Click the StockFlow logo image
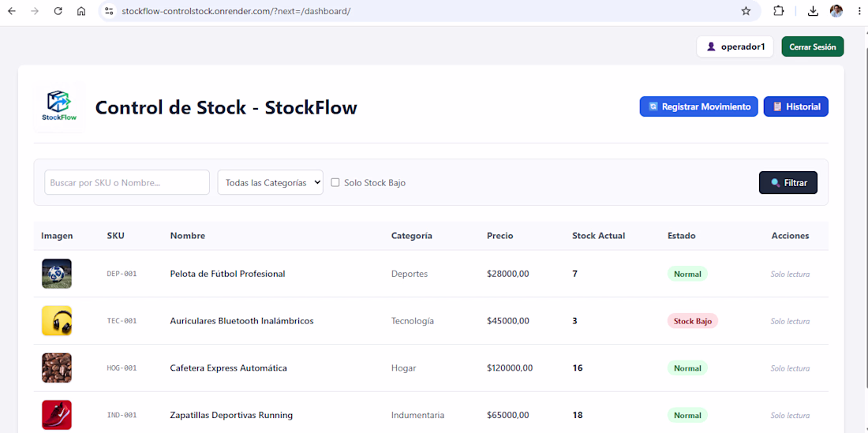The width and height of the screenshot is (868, 433). point(60,106)
